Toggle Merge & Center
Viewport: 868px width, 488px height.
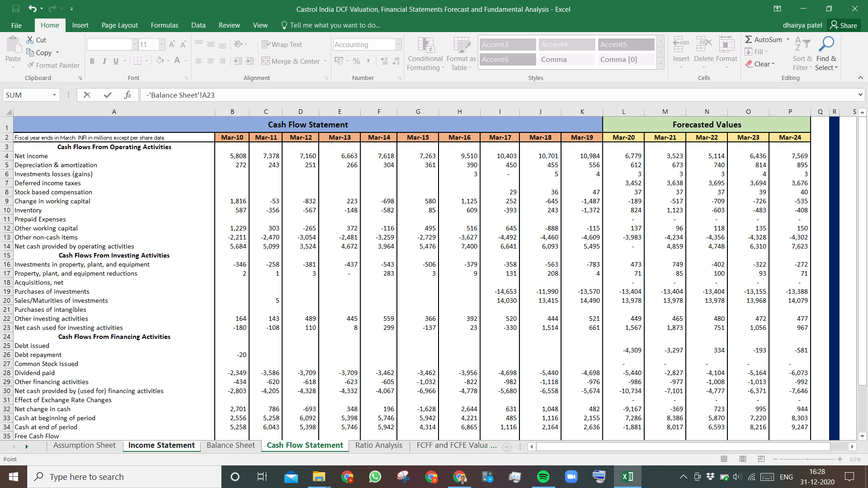tap(291, 61)
